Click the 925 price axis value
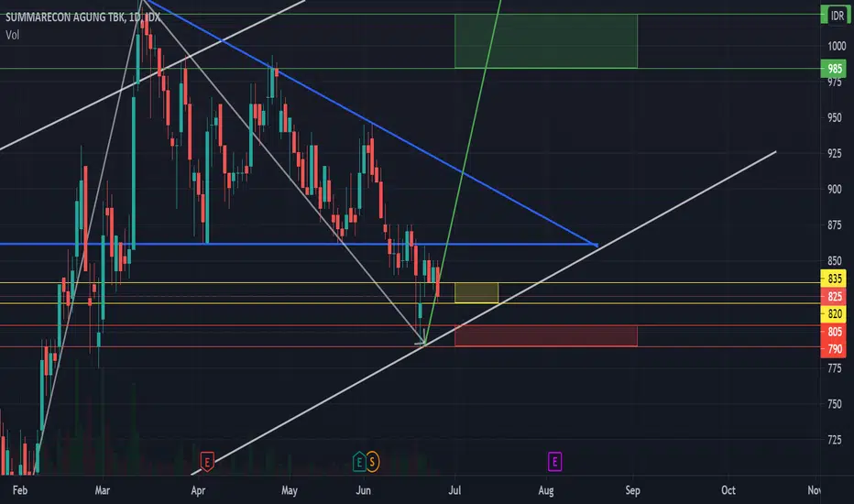 click(x=835, y=154)
